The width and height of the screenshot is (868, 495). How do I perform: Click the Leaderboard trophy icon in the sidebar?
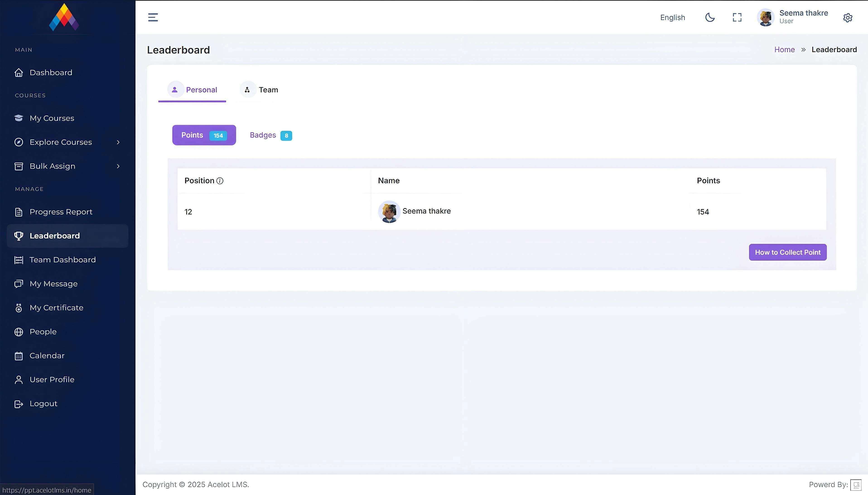(x=19, y=235)
